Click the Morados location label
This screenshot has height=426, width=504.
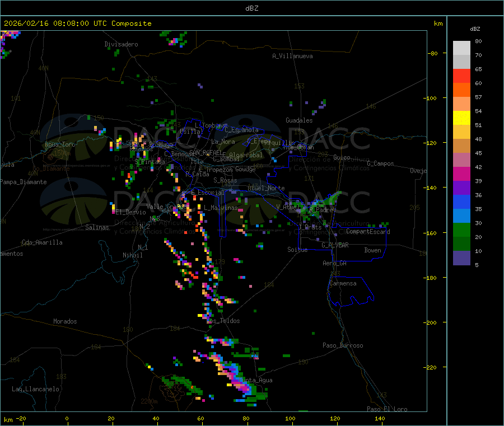coord(66,321)
